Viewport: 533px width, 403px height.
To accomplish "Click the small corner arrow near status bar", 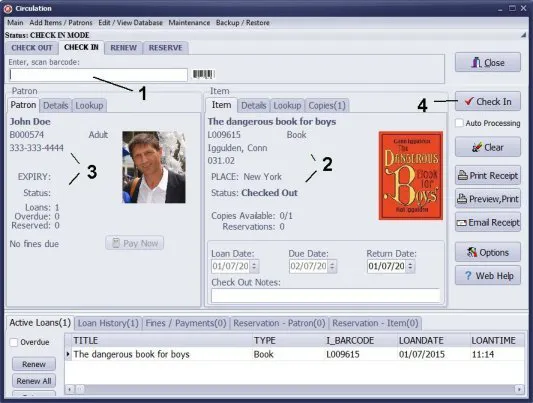I will (523, 35).
